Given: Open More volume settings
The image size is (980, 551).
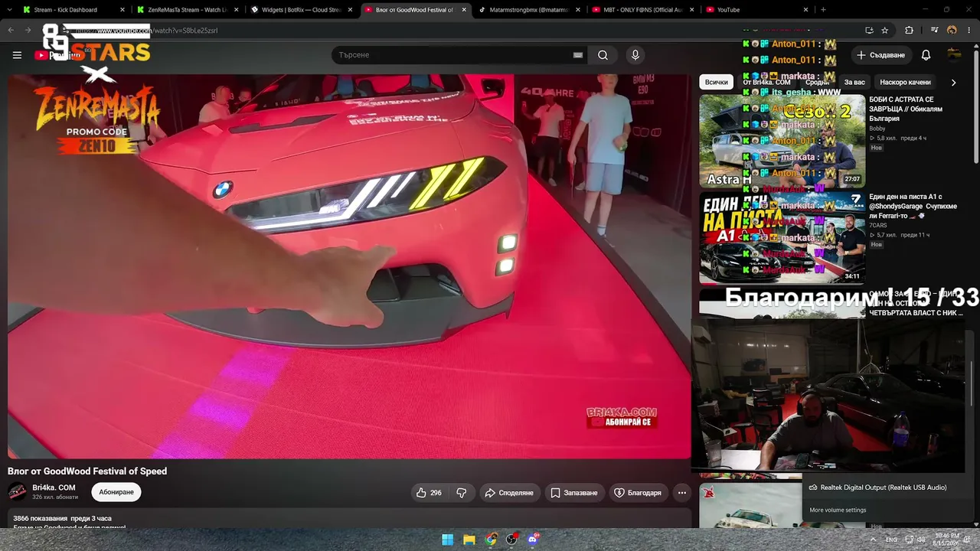Looking at the screenshot, I should click(838, 510).
